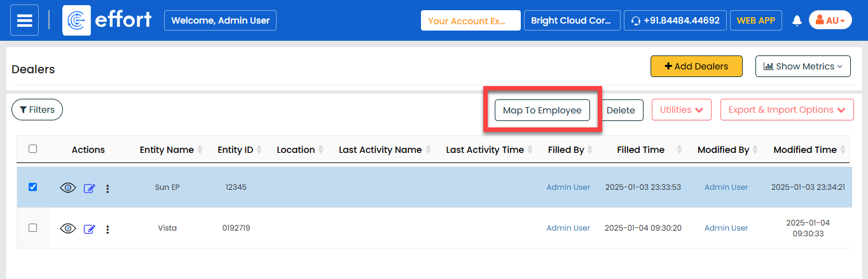View the Vista dealer eye icon

click(68, 229)
